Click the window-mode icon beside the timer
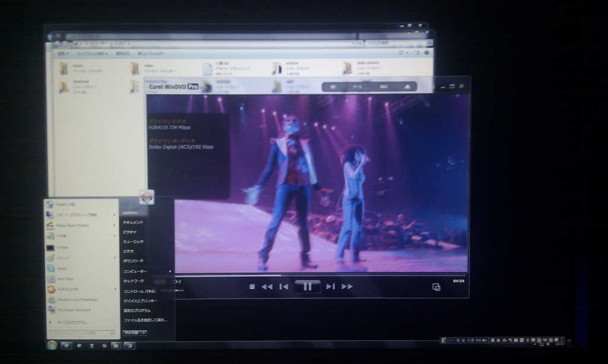The image size is (608, 364). pos(436,287)
